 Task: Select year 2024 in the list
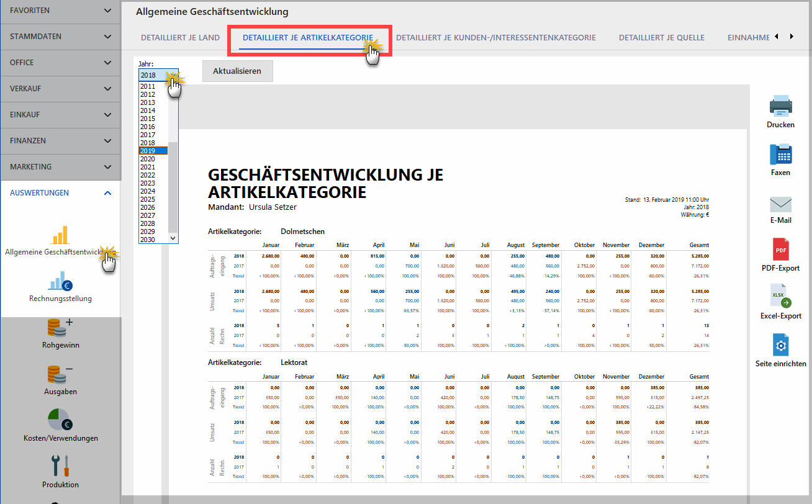pyautogui.click(x=153, y=191)
